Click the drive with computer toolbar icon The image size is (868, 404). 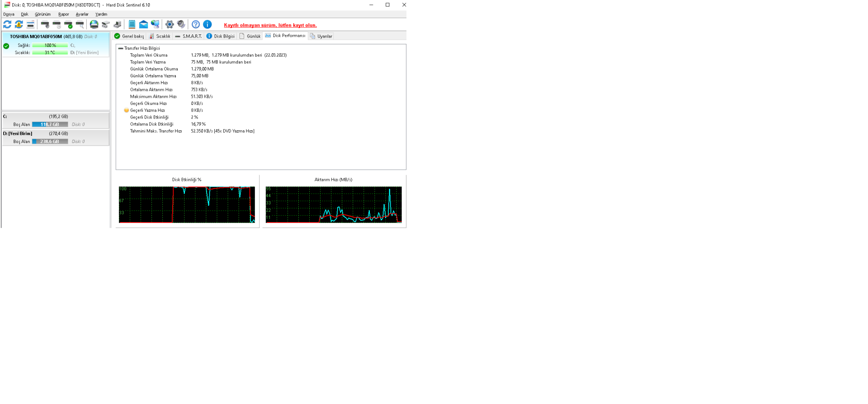pyautogui.click(x=118, y=24)
